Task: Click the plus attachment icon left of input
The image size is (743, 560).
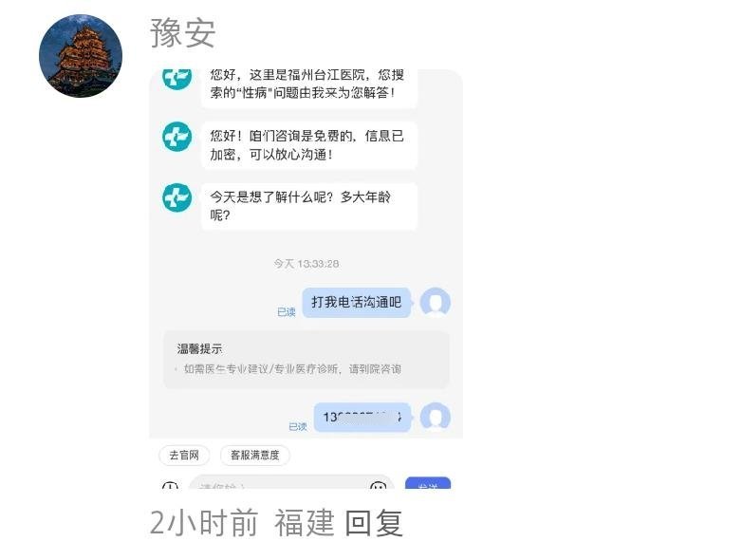Action: point(170,486)
